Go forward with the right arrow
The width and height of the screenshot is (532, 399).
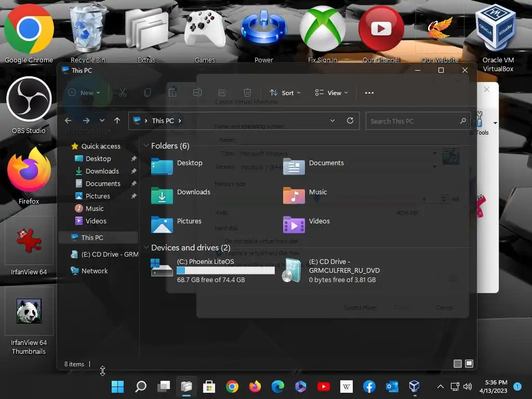coord(86,121)
